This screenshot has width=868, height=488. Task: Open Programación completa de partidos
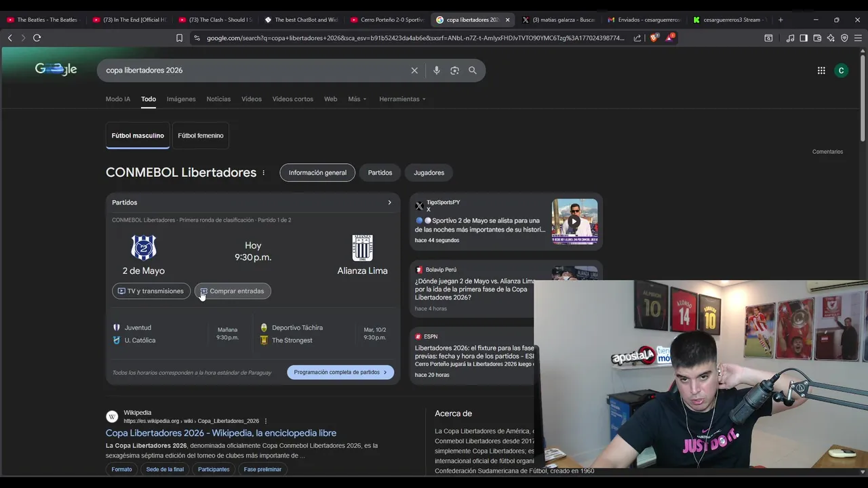340,372
